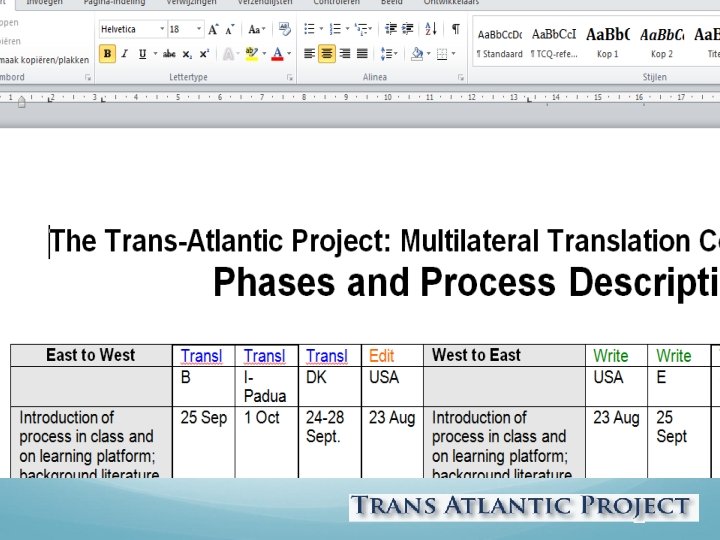The height and width of the screenshot is (540, 720).
Task: Apply the TCQ-refe style
Action: point(554,43)
